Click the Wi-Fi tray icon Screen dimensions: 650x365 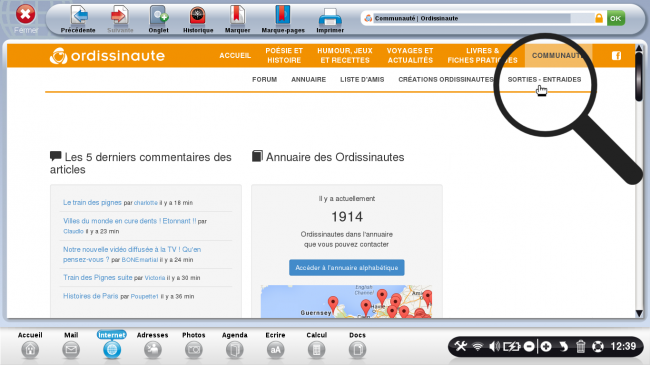point(478,346)
